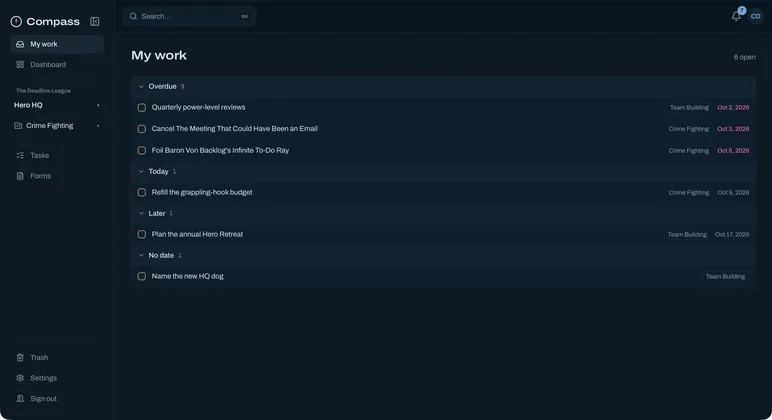Click the Oct 5, 2026 due date

click(733, 151)
